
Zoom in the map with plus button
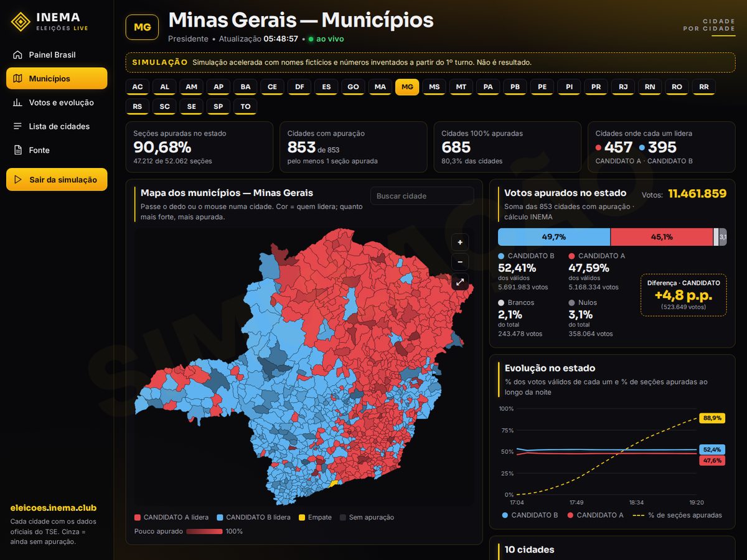pos(460,242)
